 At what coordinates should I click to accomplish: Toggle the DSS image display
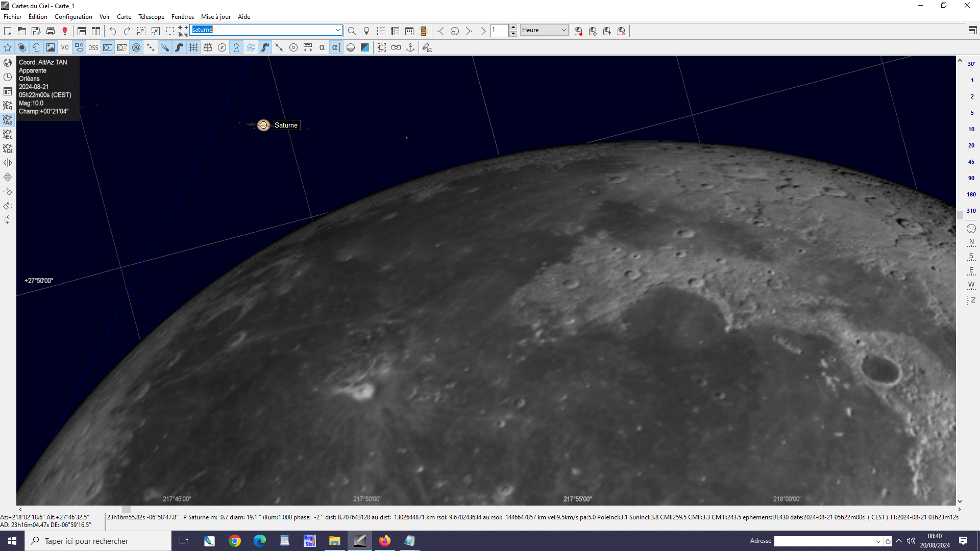coord(93,47)
